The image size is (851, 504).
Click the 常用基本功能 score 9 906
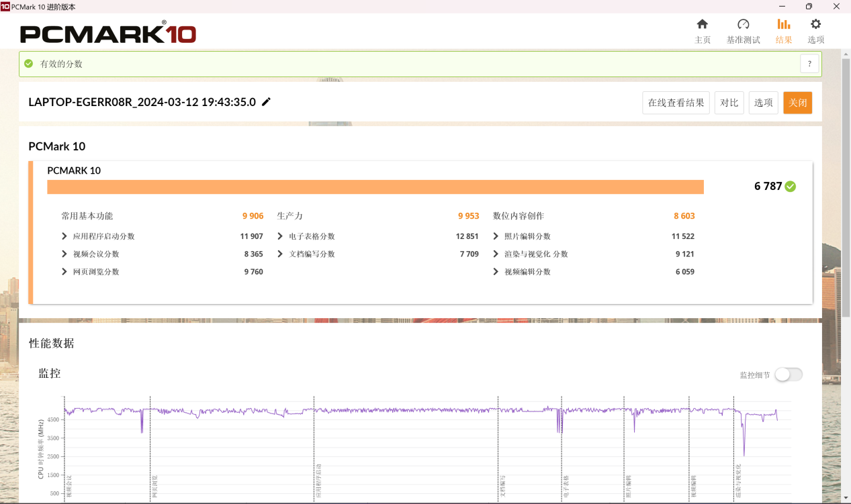(253, 216)
